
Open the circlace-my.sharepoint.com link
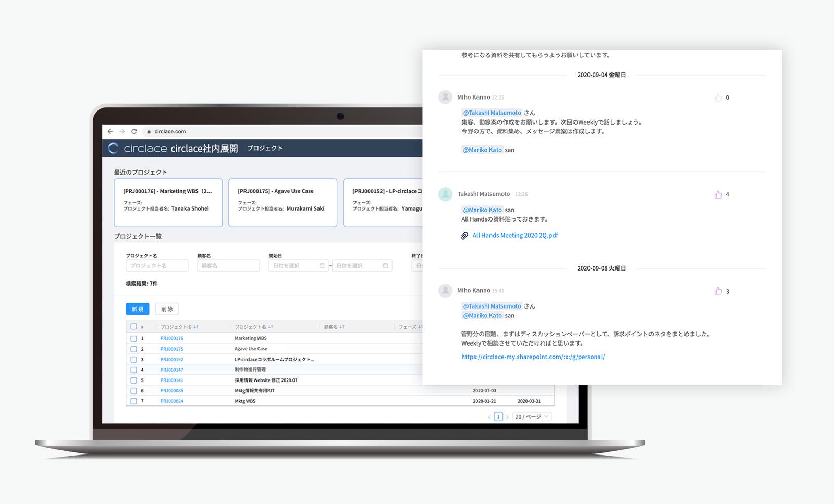533,357
